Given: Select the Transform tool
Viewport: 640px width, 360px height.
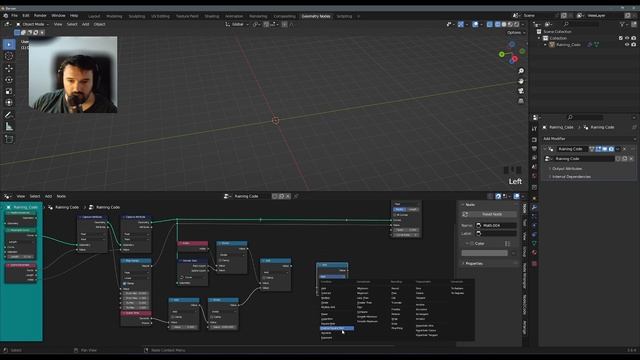Looking at the screenshot, I should (9, 102).
